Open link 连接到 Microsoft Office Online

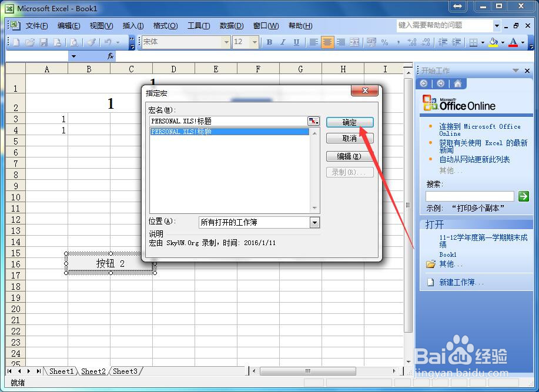click(480, 130)
